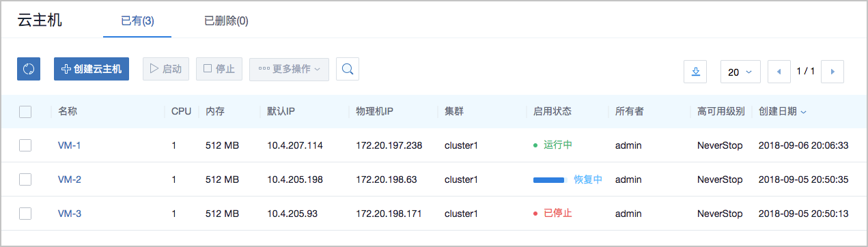
Task: Switch to 已有(3) tab
Action: 137,20
